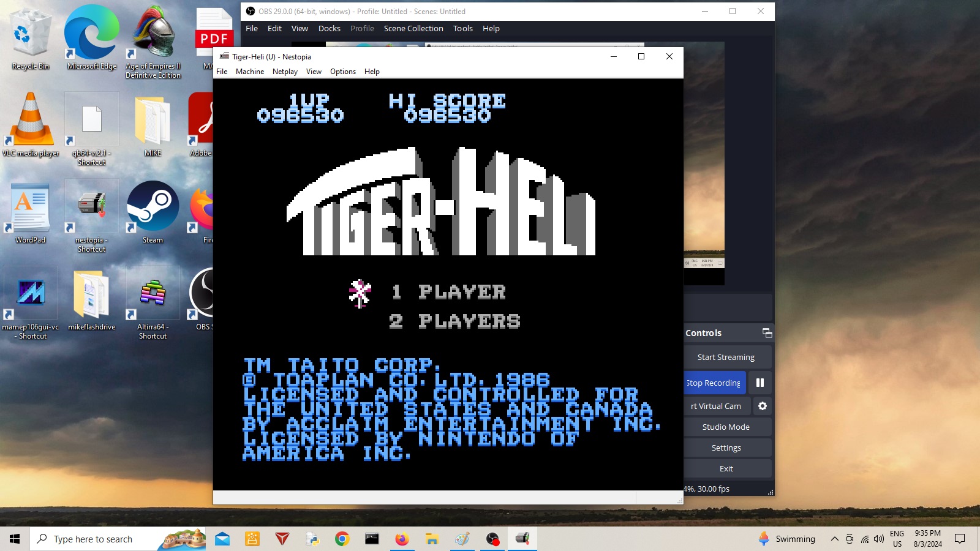Image resolution: width=980 pixels, height=551 pixels.
Task: Undock the Controls panel
Action: [767, 333]
